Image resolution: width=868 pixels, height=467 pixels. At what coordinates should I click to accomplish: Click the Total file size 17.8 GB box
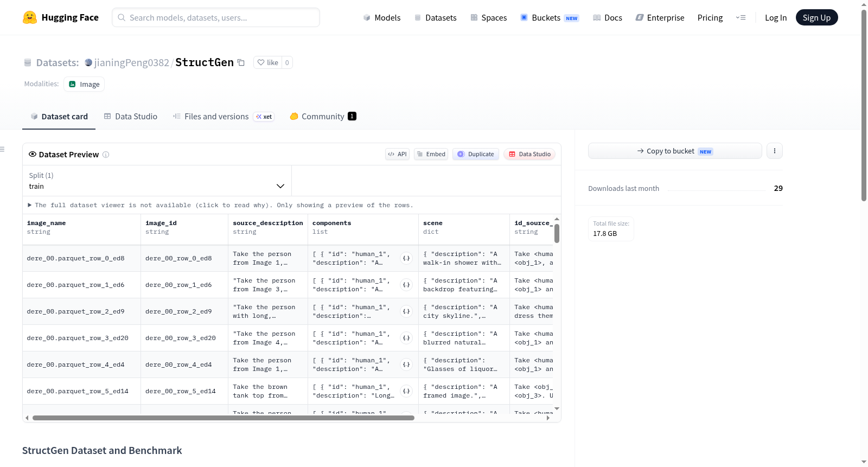tap(611, 229)
